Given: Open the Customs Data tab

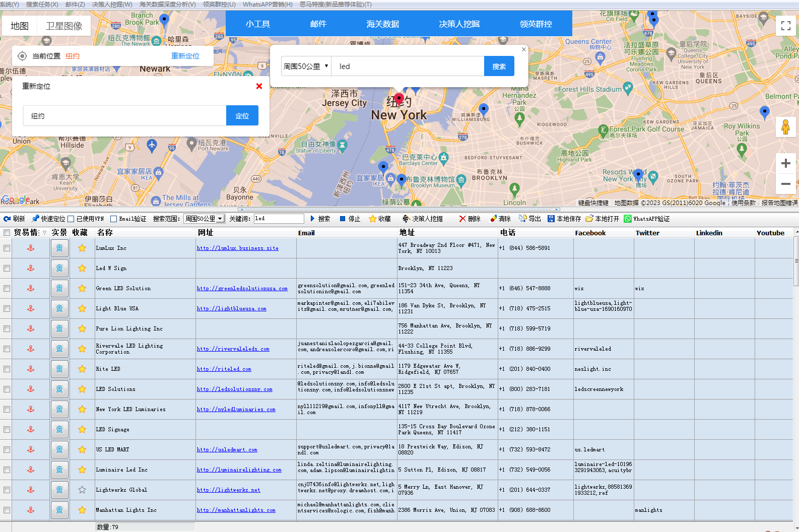Looking at the screenshot, I should 383,24.
